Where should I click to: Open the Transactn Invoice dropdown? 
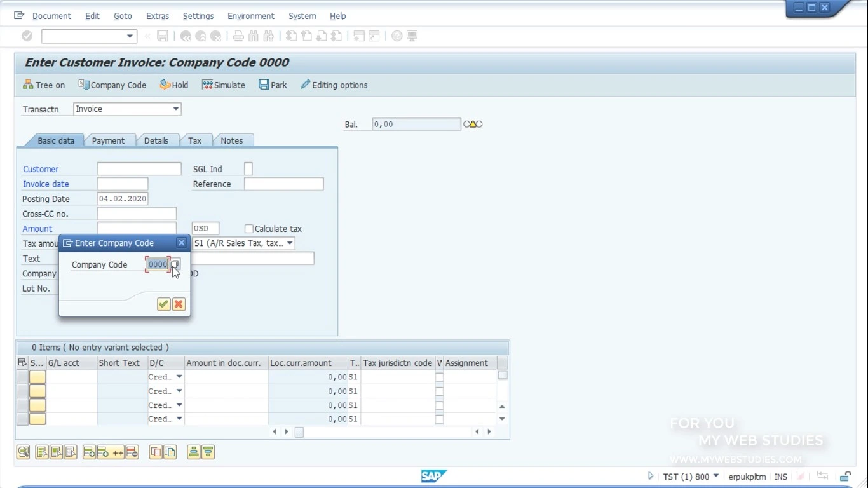pos(176,109)
